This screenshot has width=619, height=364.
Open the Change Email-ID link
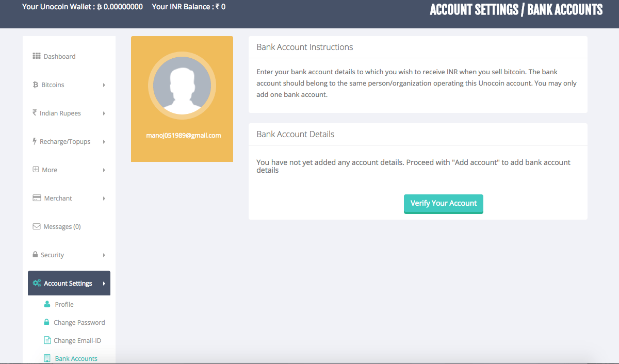77,340
